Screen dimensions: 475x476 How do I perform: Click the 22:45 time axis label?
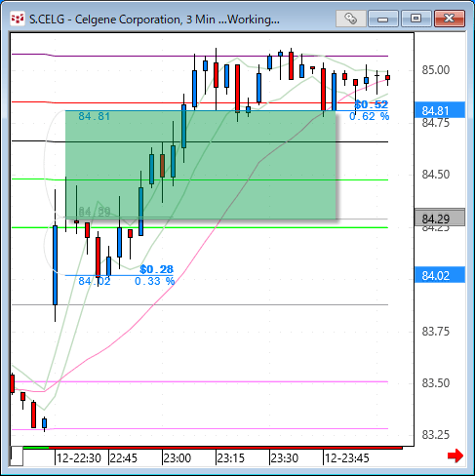(x=124, y=458)
